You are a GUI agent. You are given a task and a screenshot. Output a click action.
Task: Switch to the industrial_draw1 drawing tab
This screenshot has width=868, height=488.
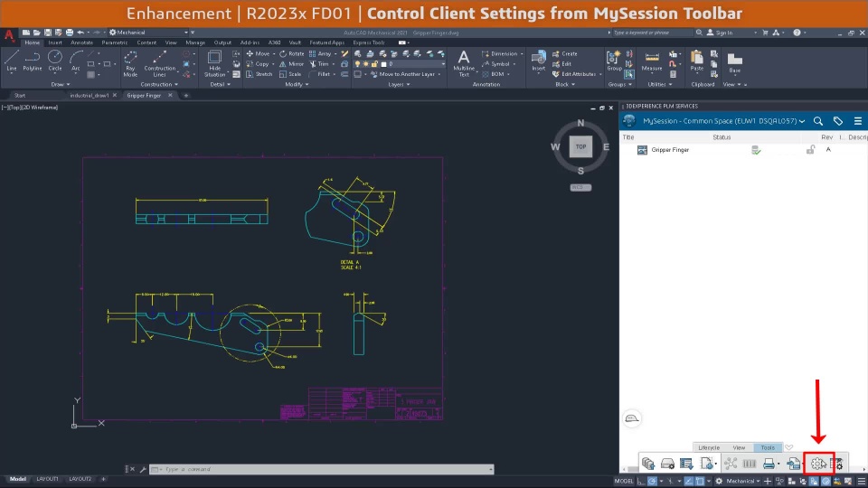tap(90, 96)
